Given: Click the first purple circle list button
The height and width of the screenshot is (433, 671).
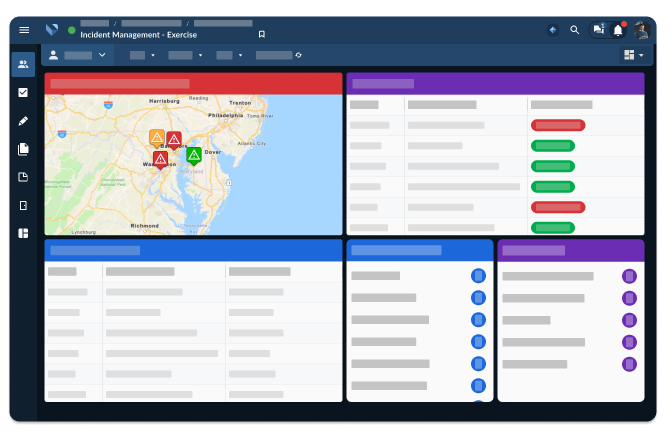Looking at the screenshot, I should (x=629, y=276).
